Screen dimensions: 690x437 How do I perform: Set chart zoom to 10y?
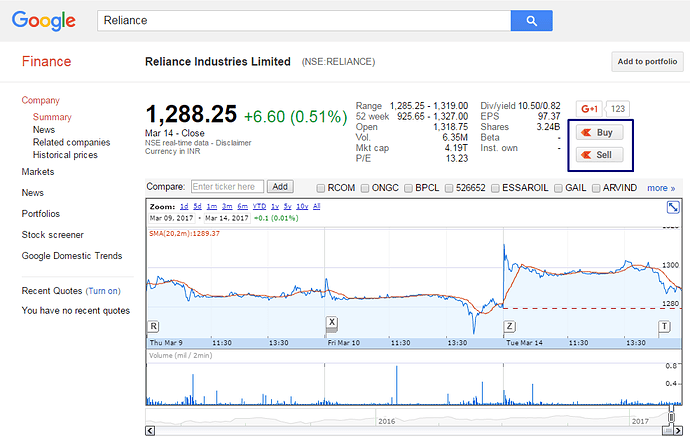pyautogui.click(x=302, y=206)
